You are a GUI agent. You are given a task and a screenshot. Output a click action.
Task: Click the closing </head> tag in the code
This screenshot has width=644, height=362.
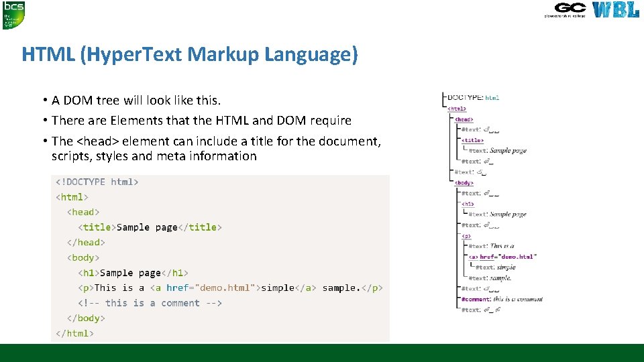point(86,243)
